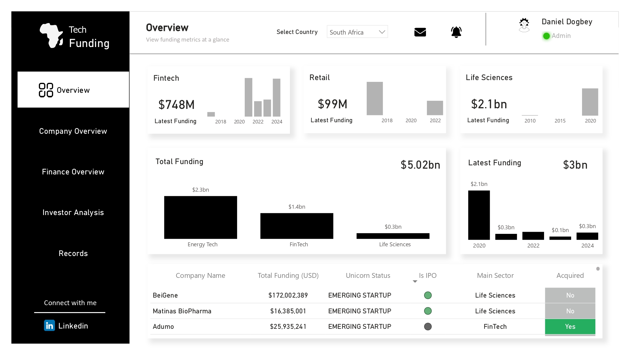Click the Overview grid icon
Image resolution: width=630 pixels, height=364 pixels.
point(46,90)
